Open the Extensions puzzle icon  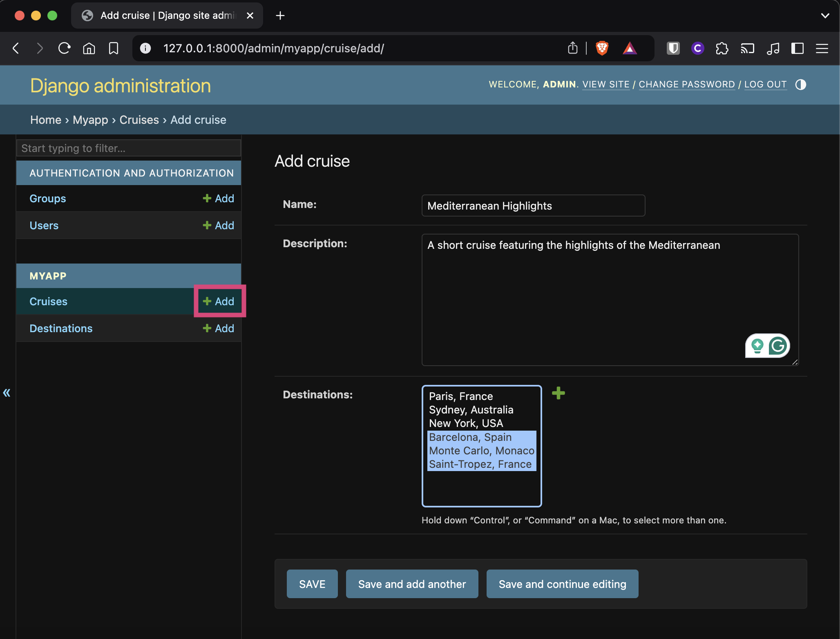[x=722, y=48]
